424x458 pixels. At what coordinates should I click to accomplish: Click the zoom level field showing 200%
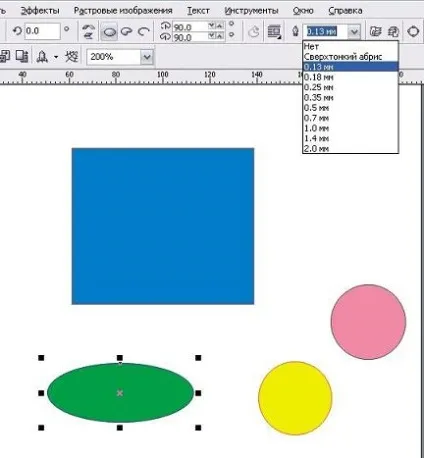tap(114, 57)
